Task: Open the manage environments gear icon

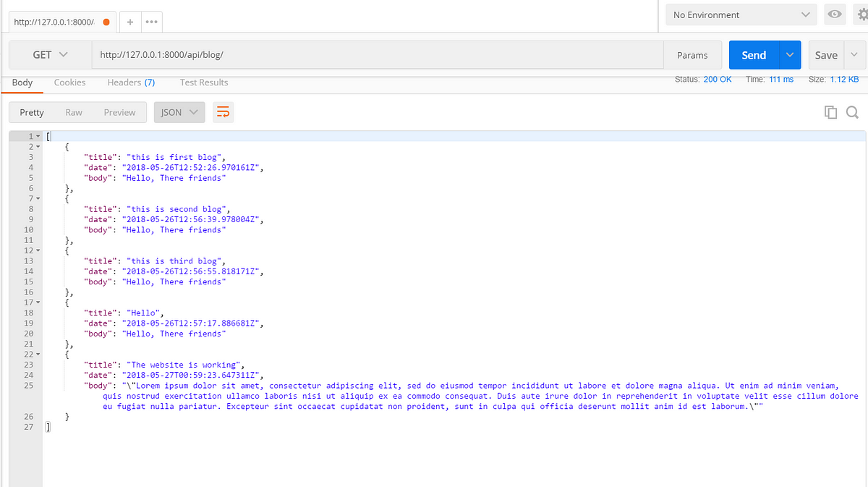Action: pyautogui.click(x=861, y=14)
